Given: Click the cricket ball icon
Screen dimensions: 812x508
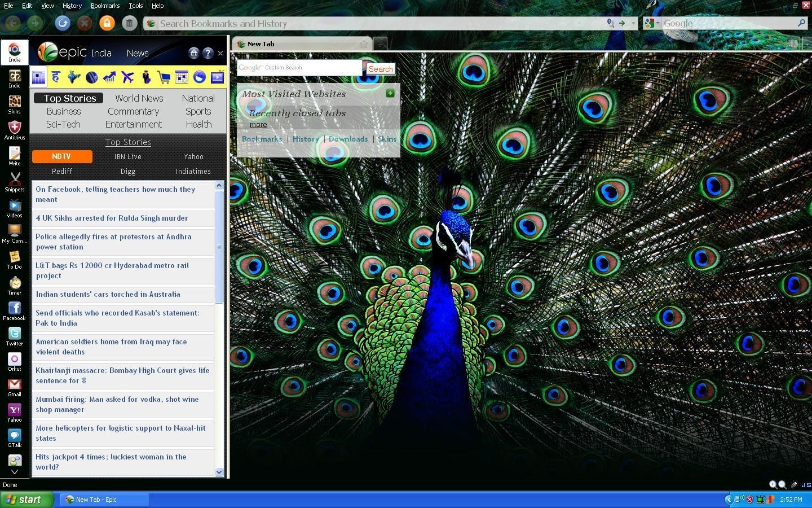Looking at the screenshot, I should 92,77.
